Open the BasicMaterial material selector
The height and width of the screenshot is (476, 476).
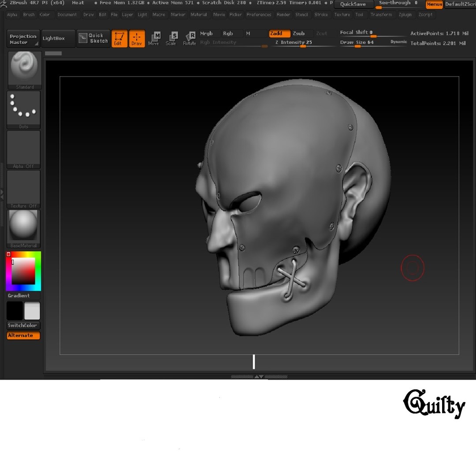[23, 229]
